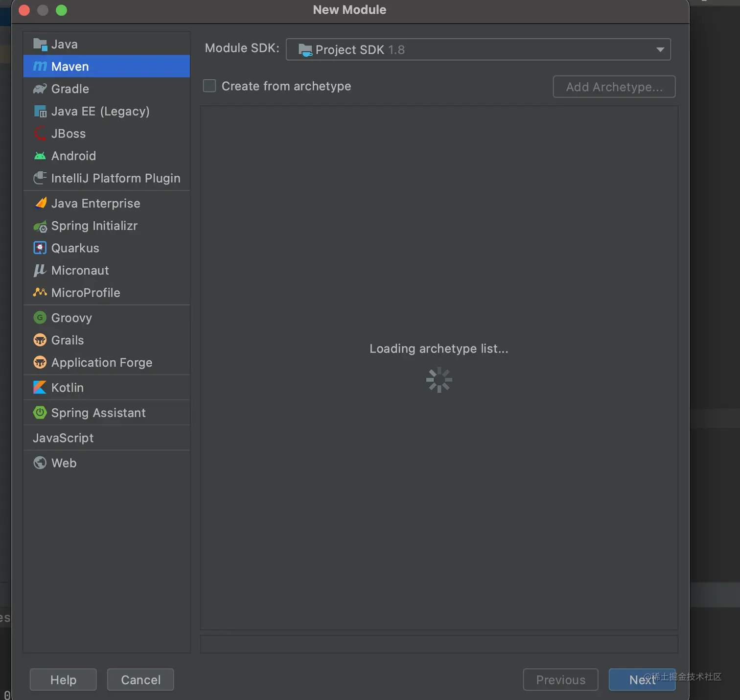The image size is (740, 700).
Task: Click the Grails icon
Action: pyautogui.click(x=40, y=340)
